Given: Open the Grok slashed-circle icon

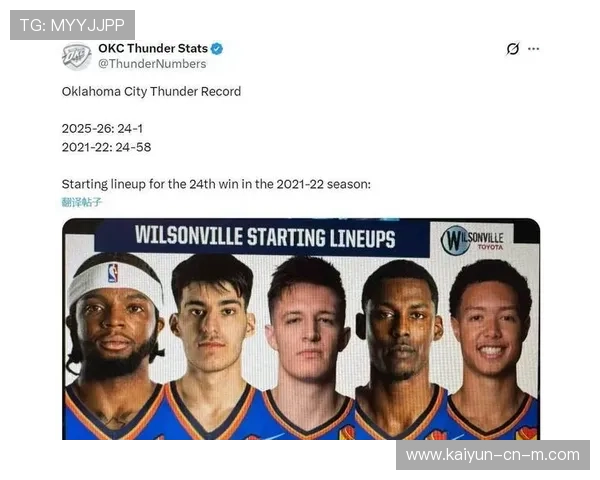Looking at the screenshot, I should click(x=513, y=49).
